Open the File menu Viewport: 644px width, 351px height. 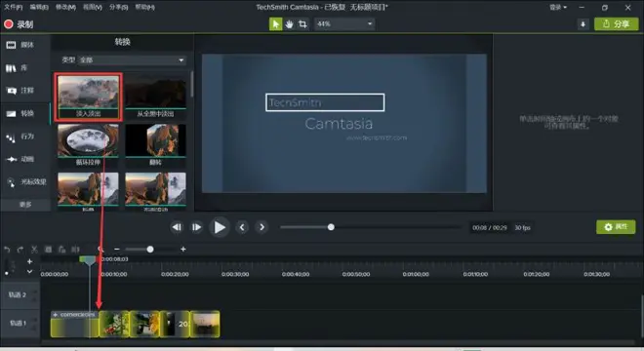point(13,7)
